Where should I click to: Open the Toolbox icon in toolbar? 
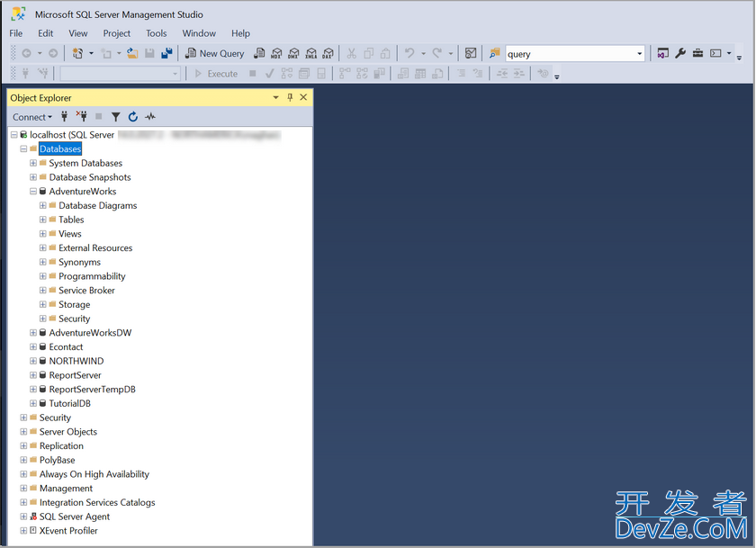697,54
